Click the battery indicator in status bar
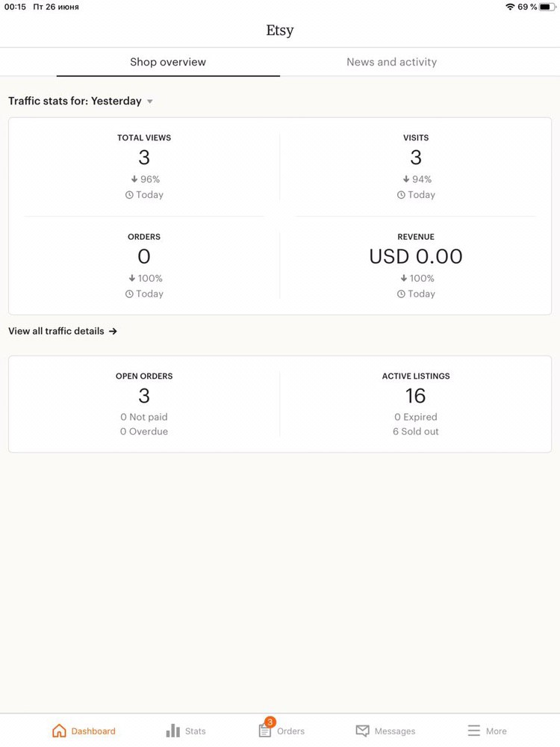 click(547, 7)
